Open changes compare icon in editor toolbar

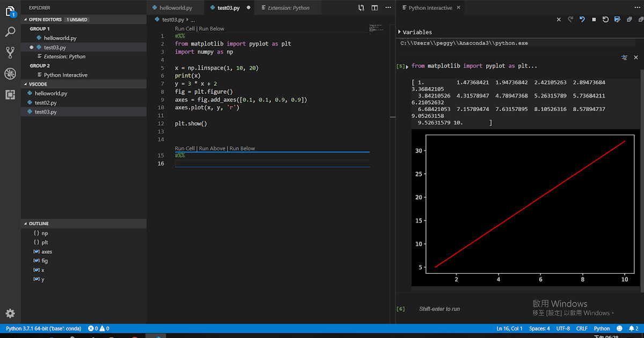pyautogui.click(x=361, y=8)
